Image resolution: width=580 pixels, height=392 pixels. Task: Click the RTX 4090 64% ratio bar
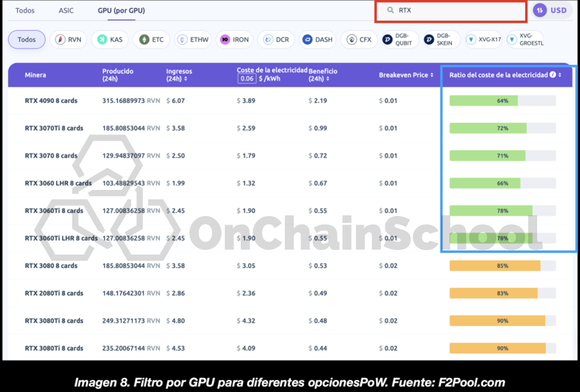502,100
